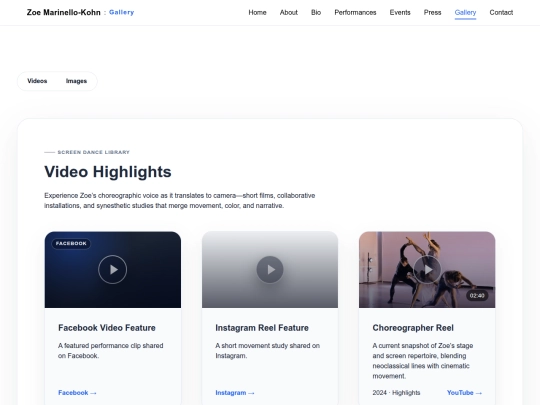Click 'A short movement study shared' description
This screenshot has width=540, height=405.
[x=268, y=351]
